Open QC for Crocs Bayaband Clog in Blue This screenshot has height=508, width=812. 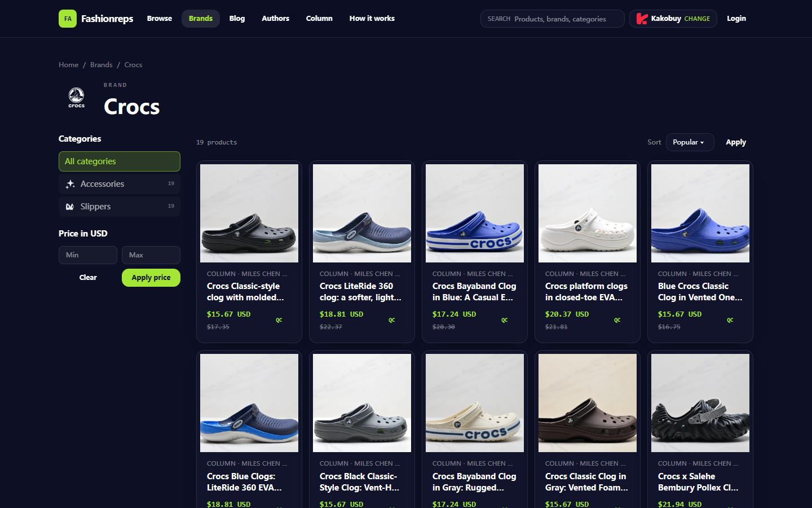pyautogui.click(x=504, y=320)
